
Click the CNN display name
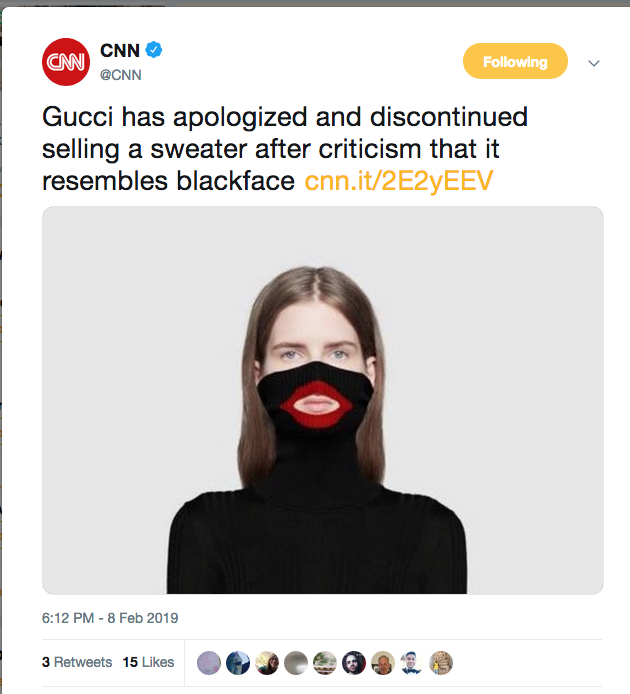point(120,50)
